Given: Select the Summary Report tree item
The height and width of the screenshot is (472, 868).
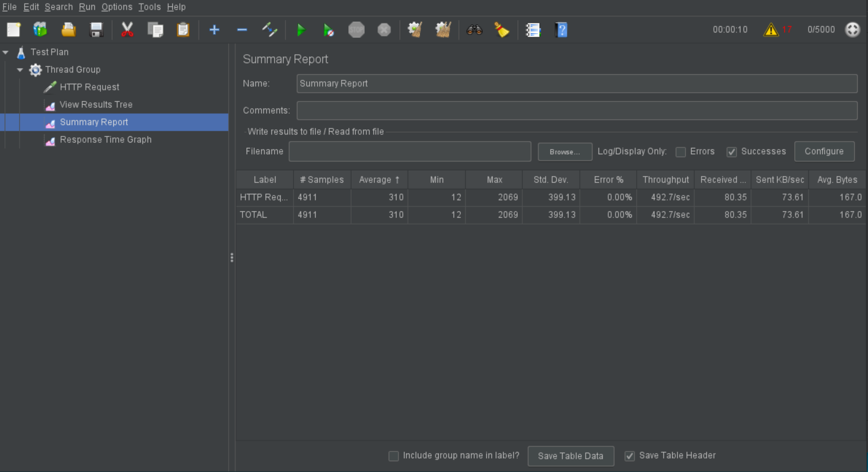Looking at the screenshot, I should (x=94, y=122).
